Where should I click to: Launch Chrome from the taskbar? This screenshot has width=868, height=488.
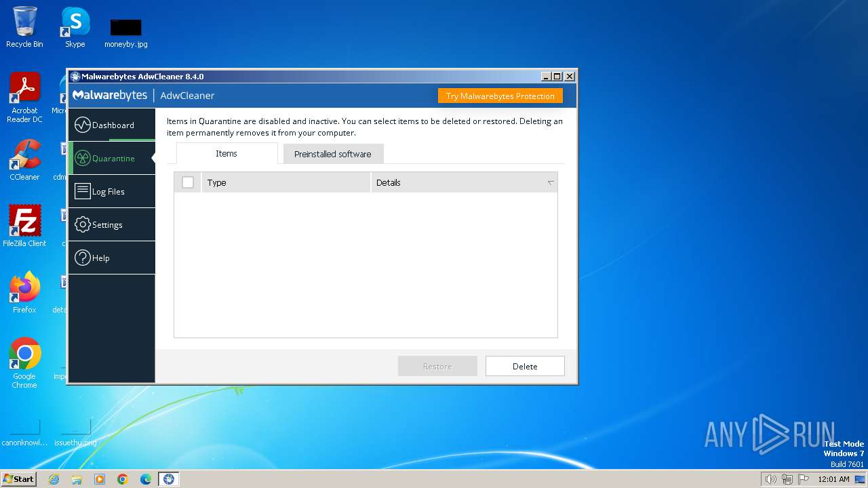coord(123,479)
